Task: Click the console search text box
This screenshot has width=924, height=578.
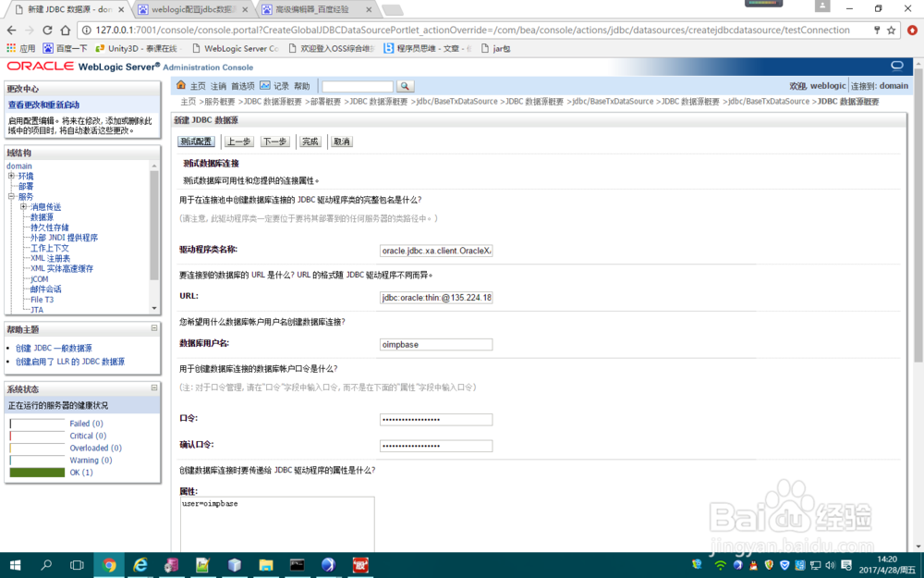Action: click(358, 86)
